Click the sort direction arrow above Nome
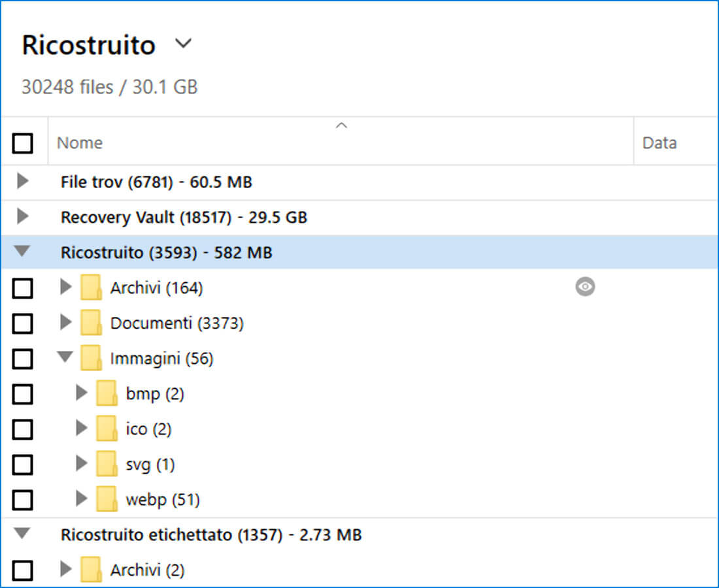The image size is (719, 588). pos(341,125)
